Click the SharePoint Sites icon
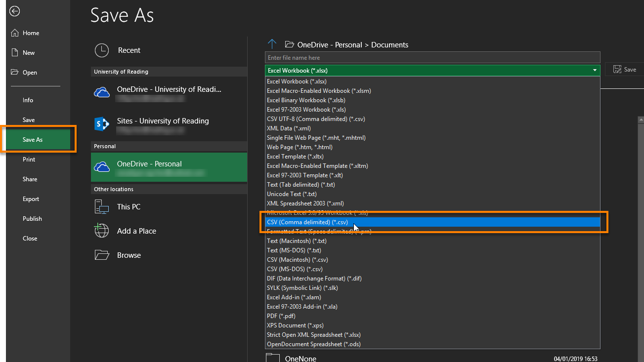Viewport: 644px width, 362px height. [102, 124]
